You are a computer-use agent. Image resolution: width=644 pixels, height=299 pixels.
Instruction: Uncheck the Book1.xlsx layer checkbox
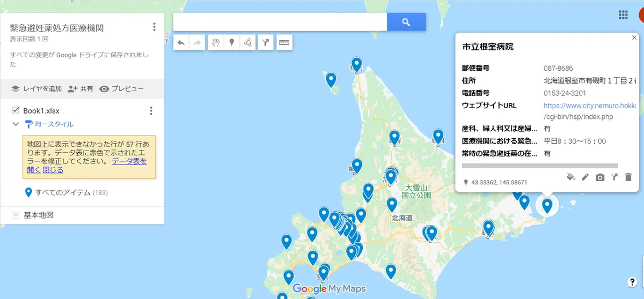click(x=16, y=110)
